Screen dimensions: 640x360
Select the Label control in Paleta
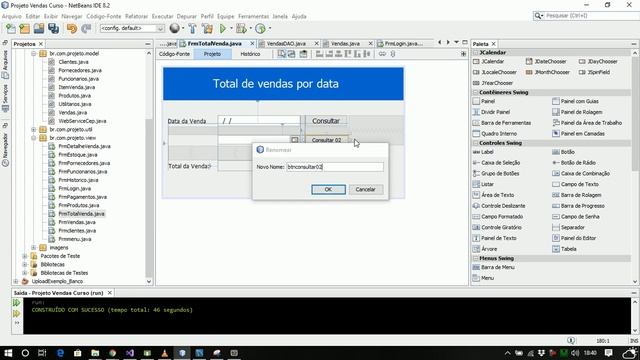pyautogui.click(x=483, y=151)
